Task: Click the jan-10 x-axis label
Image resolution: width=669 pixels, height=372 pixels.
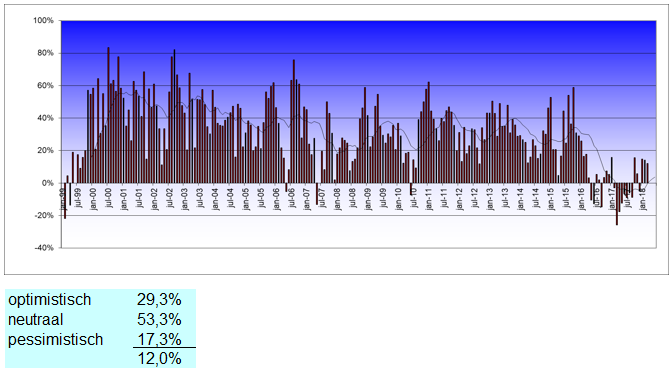Action: pyautogui.click(x=398, y=198)
